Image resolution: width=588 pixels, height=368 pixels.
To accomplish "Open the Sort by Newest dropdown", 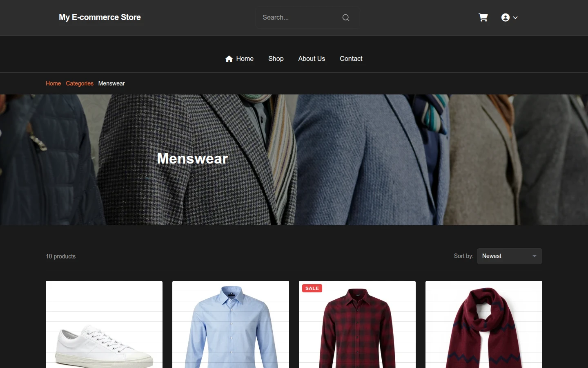I will [510, 256].
